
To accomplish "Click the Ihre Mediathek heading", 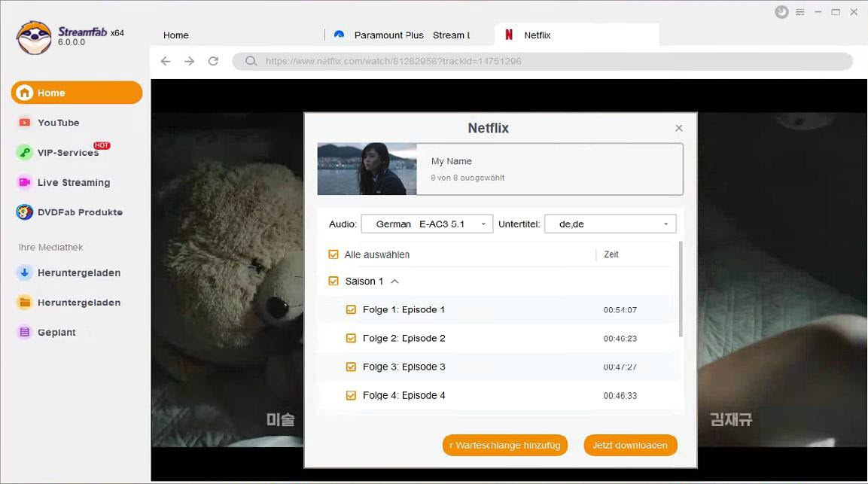I will click(50, 247).
